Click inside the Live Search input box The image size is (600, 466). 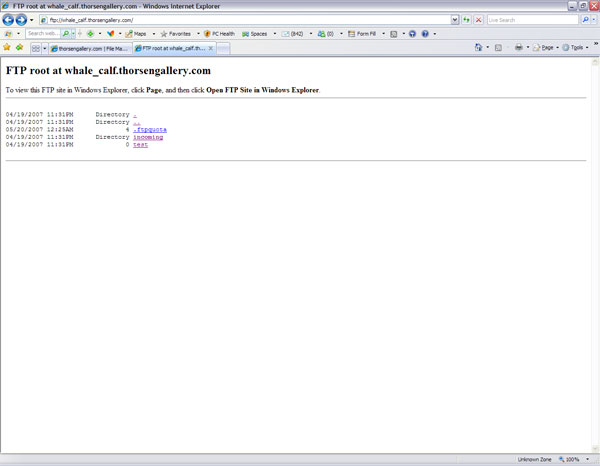coord(530,20)
